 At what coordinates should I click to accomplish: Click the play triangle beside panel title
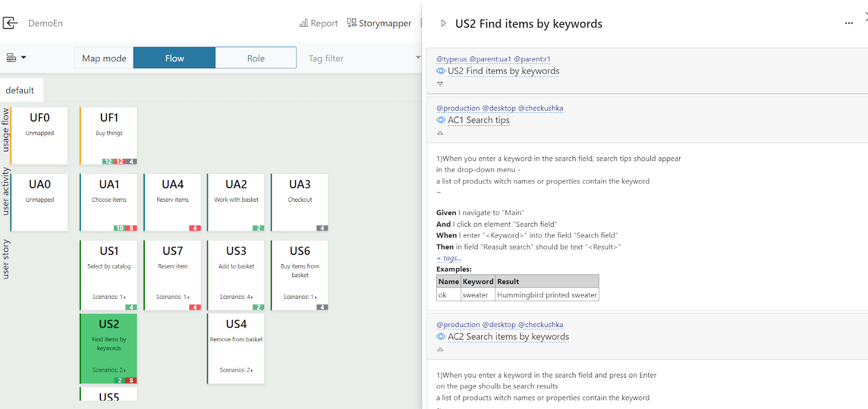tap(443, 23)
